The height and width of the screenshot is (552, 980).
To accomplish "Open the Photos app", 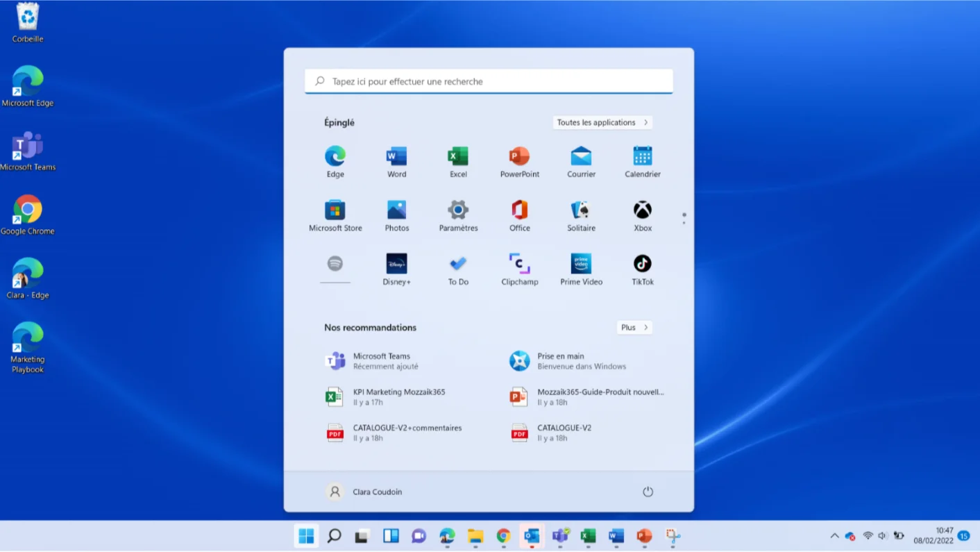I will [x=396, y=216].
